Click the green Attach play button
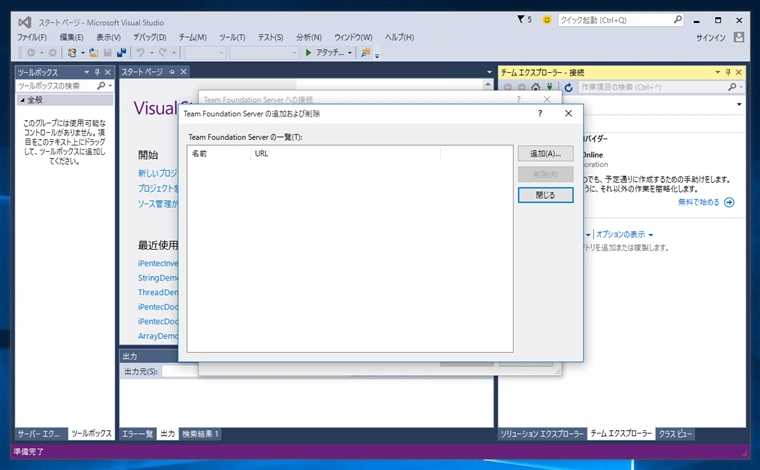This screenshot has width=760, height=470. [308, 52]
